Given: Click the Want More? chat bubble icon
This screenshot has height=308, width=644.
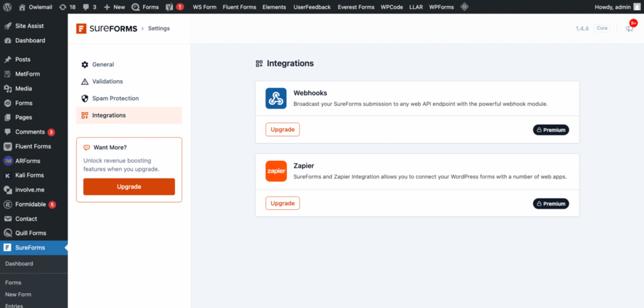Looking at the screenshot, I should click(87, 148).
